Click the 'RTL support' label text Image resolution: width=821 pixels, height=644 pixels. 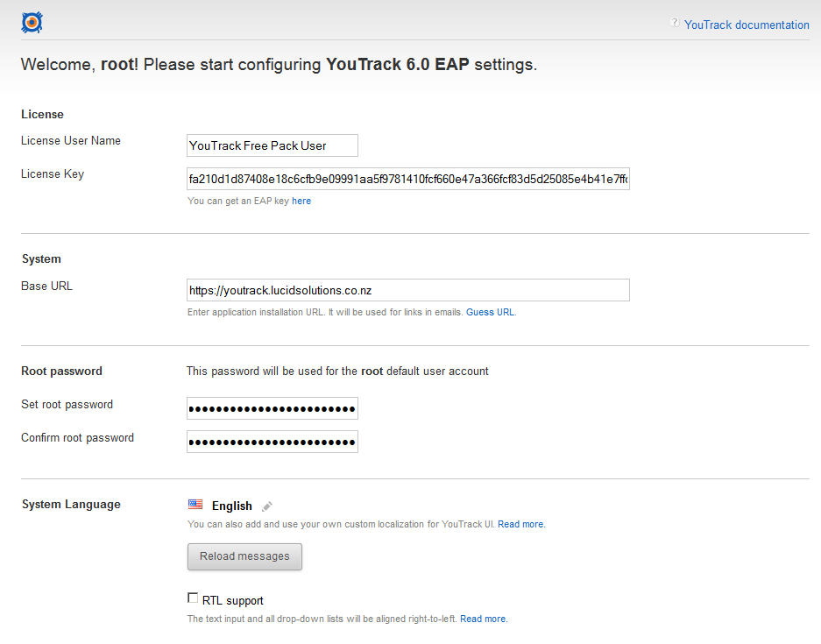point(232,600)
